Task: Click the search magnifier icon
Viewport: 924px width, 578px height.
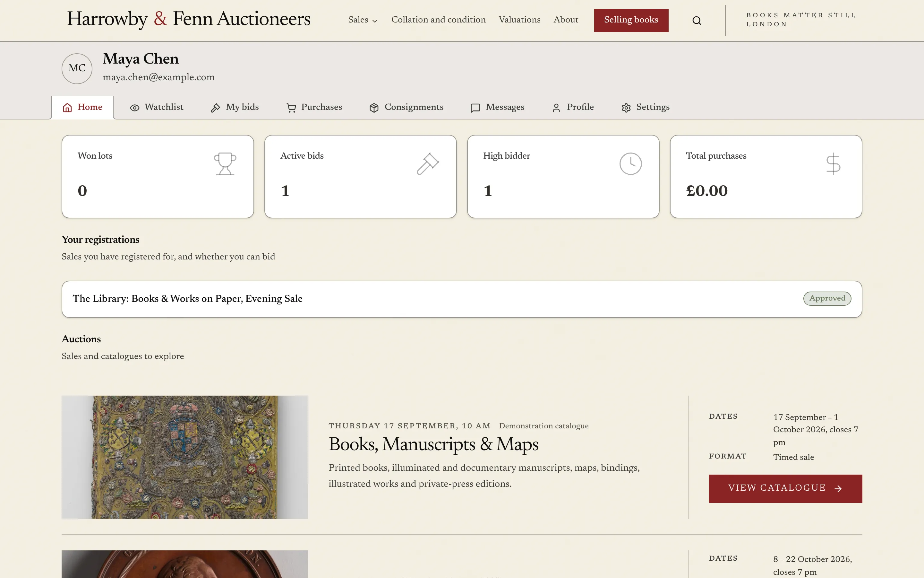Action: [x=697, y=21]
